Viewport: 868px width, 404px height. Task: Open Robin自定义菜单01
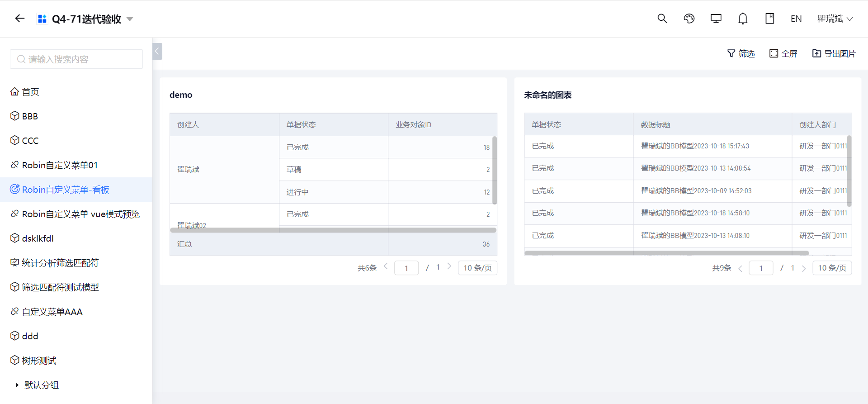click(76, 165)
